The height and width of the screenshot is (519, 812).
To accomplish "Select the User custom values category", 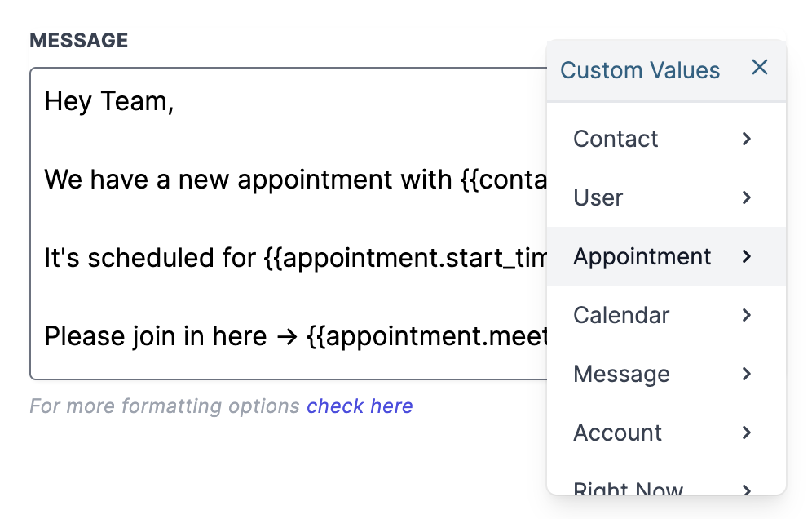I will pos(598,198).
